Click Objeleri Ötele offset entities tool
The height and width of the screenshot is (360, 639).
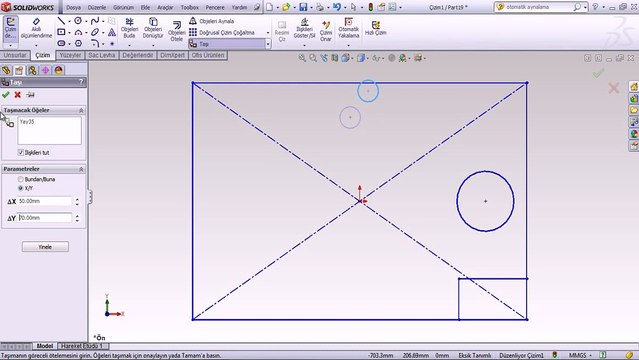176,31
